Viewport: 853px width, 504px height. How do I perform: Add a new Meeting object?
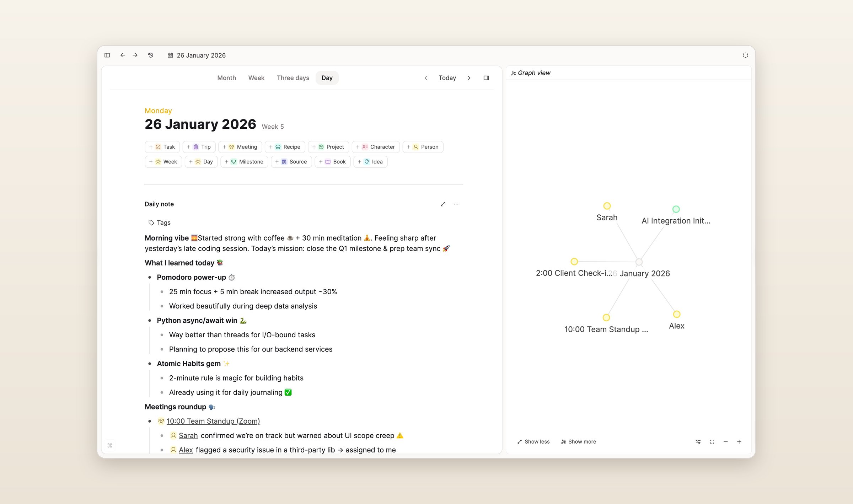tap(240, 147)
